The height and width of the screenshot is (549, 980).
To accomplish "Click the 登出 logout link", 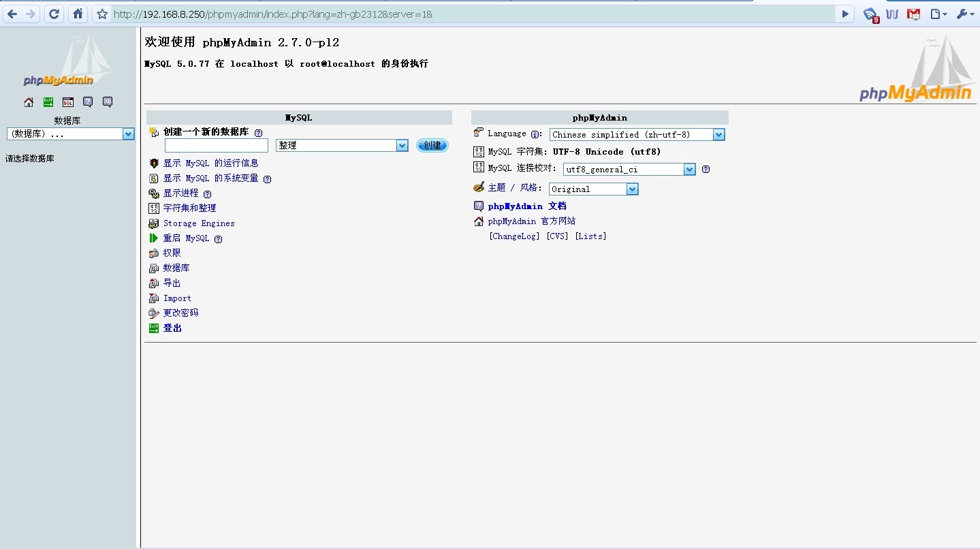I will click(x=172, y=328).
